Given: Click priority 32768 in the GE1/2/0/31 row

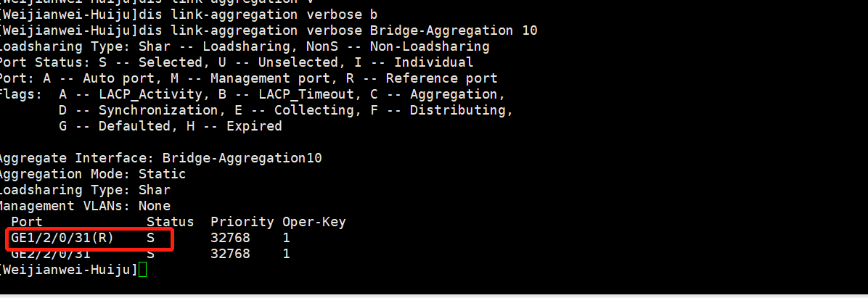Looking at the screenshot, I should point(230,238).
